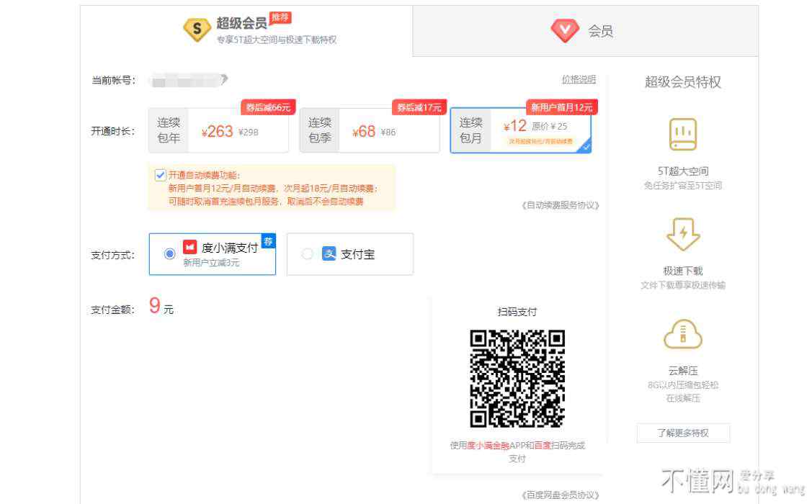Viewport: 812px width, 504px height.
Task: Select the 连续包年 ¥263 plan
Action: [x=218, y=130]
